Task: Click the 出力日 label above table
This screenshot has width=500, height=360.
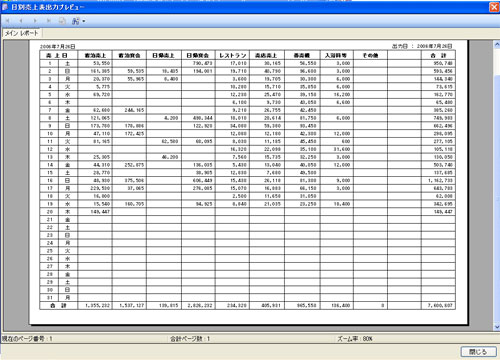Action: (400, 46)
